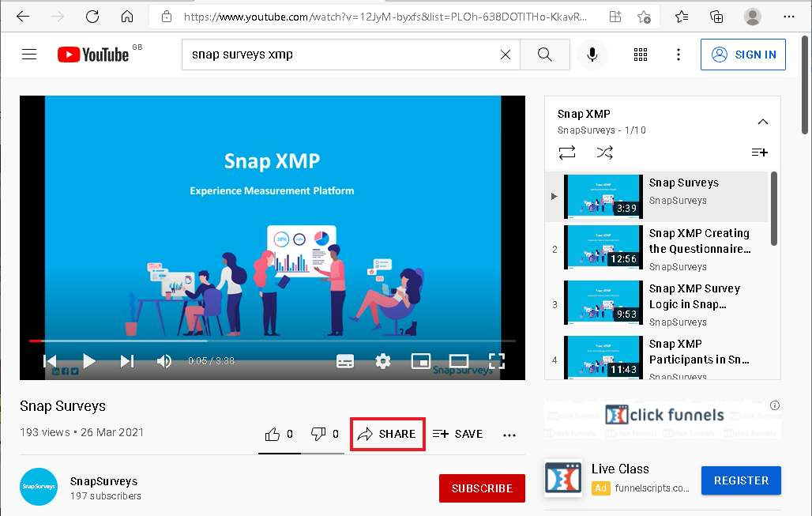Sign in to YouTube
812x516 pixels.
click(742, 55)
